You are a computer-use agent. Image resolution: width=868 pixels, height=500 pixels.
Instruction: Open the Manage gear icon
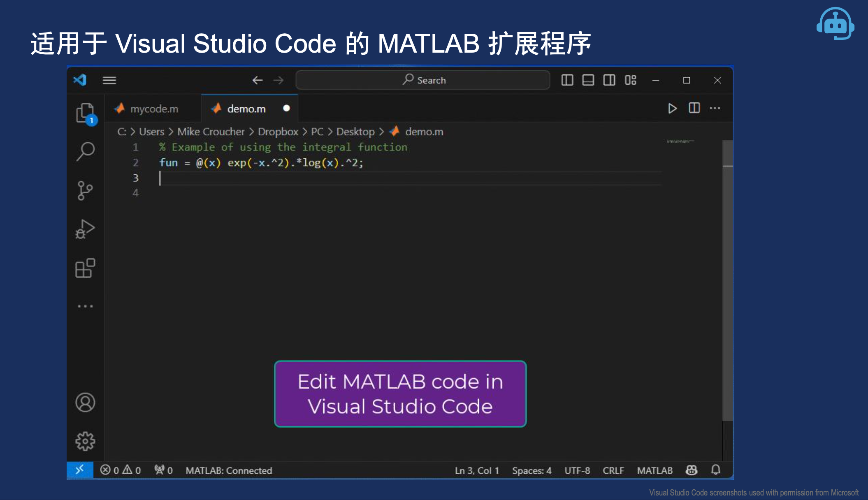click(x=85, y=441)
